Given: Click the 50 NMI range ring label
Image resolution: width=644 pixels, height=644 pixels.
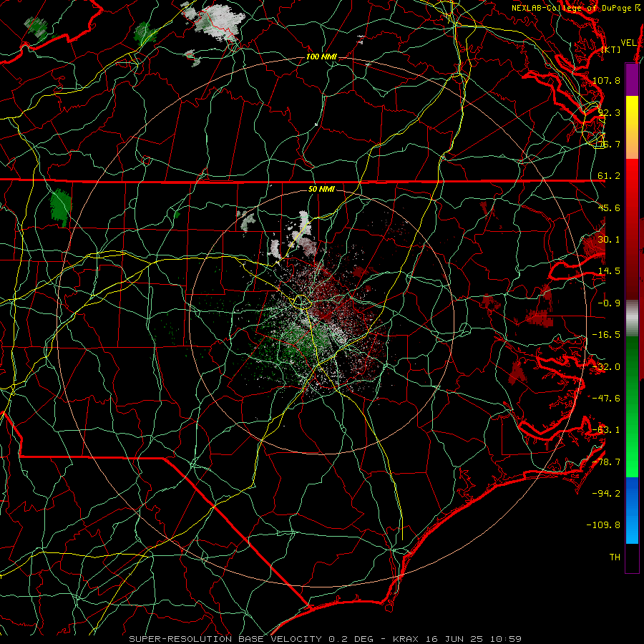Looking at the screenshot, I should click(321, 190).
